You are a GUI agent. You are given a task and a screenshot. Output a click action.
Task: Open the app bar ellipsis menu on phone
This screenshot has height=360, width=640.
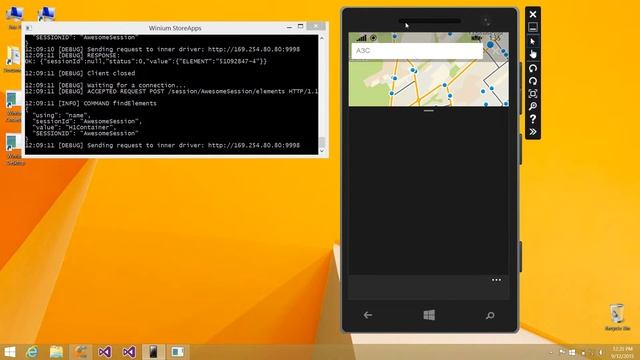click(496, 280)
